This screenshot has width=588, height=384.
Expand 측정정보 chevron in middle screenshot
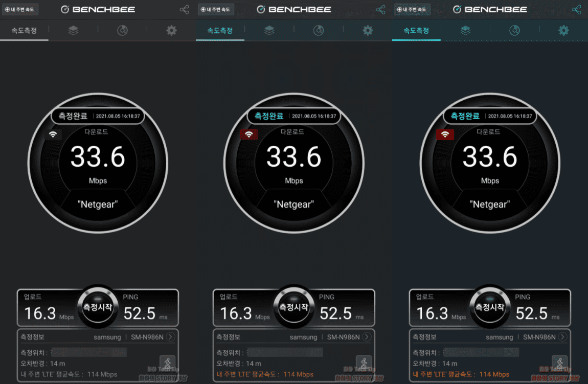(367, 337)
